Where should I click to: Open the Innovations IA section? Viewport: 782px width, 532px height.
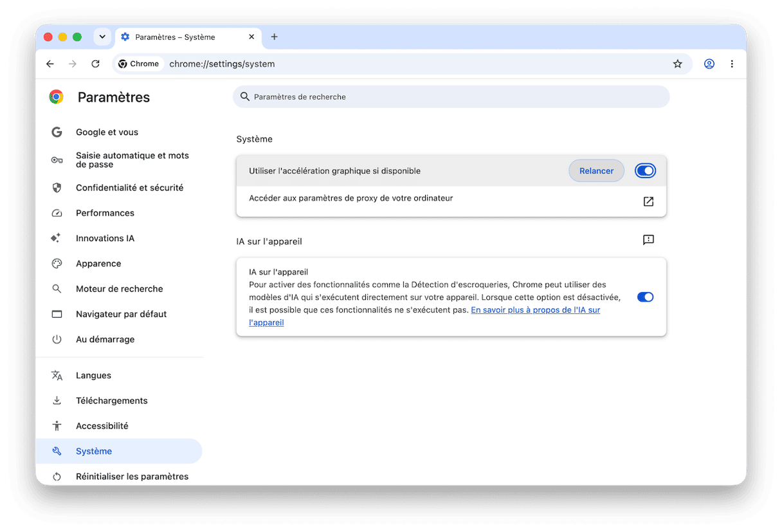[119, 238]
